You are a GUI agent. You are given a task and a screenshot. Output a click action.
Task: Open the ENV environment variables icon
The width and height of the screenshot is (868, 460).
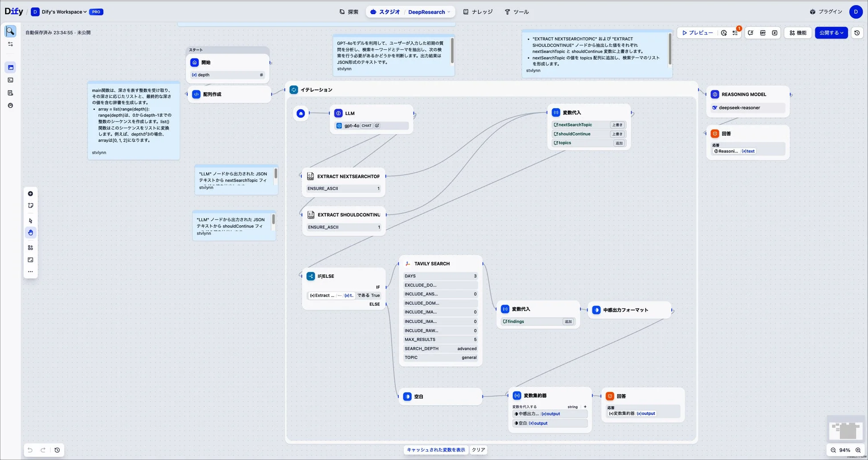point(763,33)
